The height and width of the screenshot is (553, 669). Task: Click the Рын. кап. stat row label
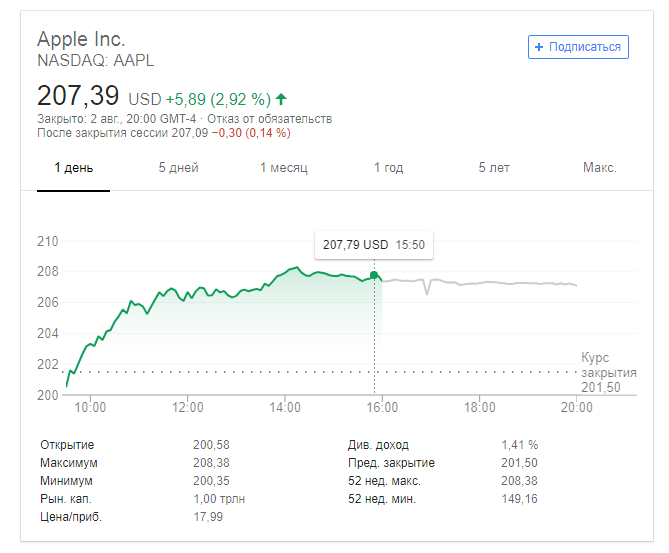click(68, 499)
